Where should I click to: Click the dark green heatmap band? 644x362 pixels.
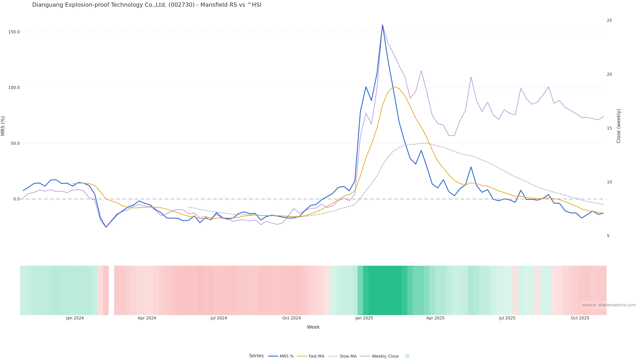click(x=385, y=290)
